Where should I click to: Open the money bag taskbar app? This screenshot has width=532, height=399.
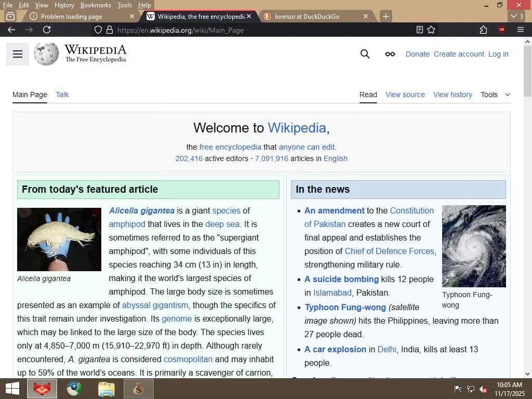point(138,389)
